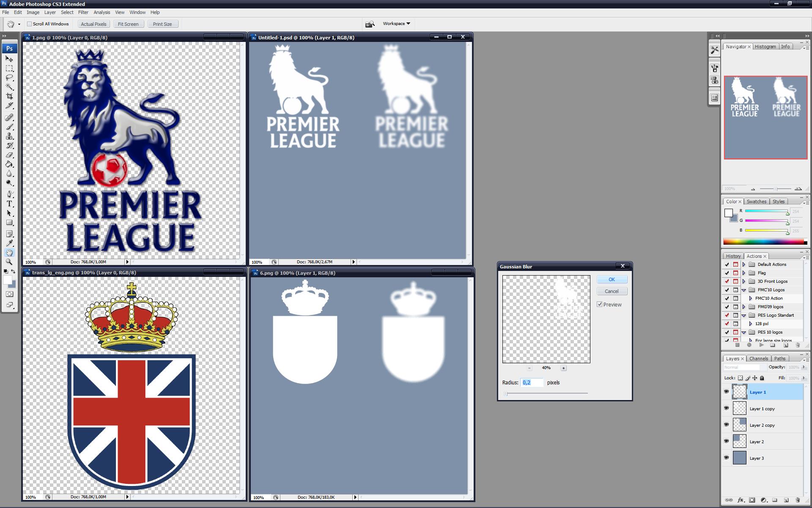Click the Print Size button
The image size is (812, 508).
click(x=162, y=24)
